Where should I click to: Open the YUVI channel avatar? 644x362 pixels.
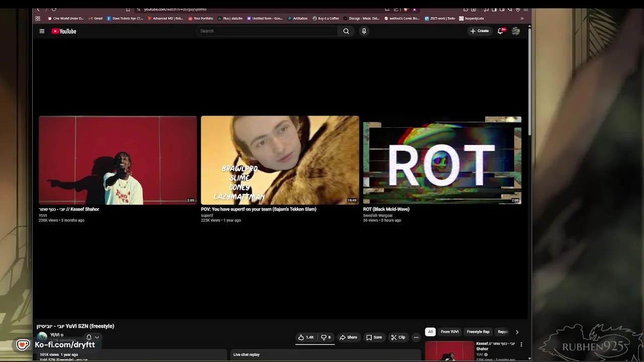pos(42,336)
